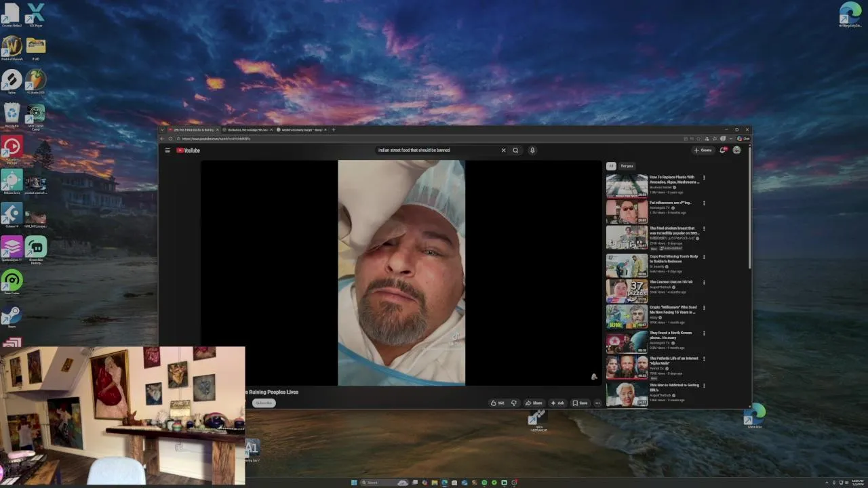Screen dimensions: 868x488
Task: Open the Streamlabs Desktop shortcut
Action: (x=36, y=250)
